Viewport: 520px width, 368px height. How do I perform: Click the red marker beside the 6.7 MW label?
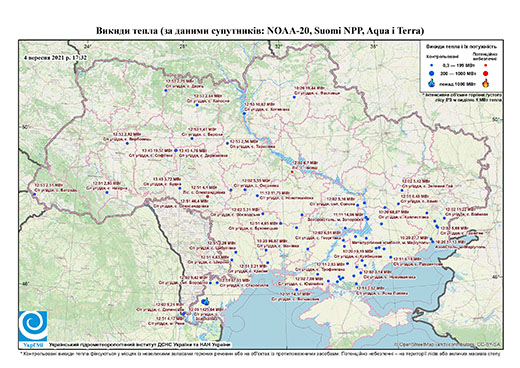[292, 172]
